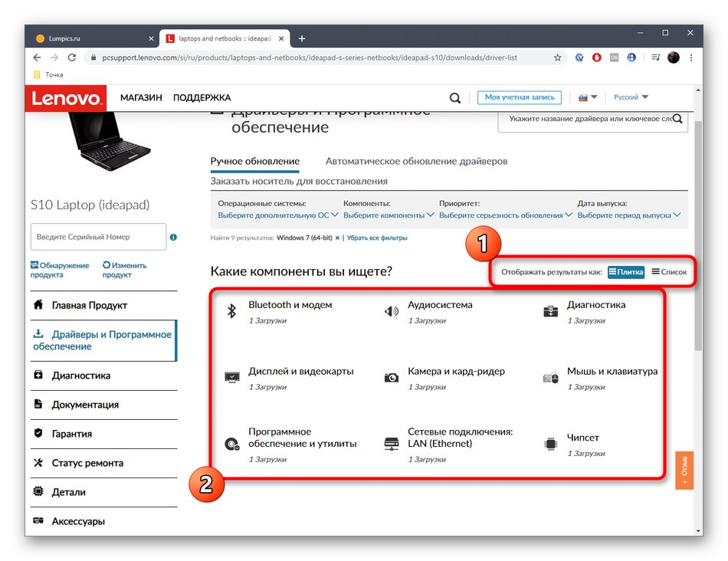Open the country flag dropdown
Image resolution: width=728 pixels, height=561 pixels.
pos(588,97)
